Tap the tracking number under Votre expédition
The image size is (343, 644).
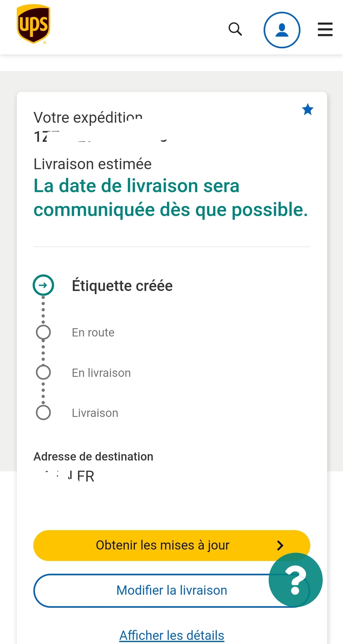point(101,137)
